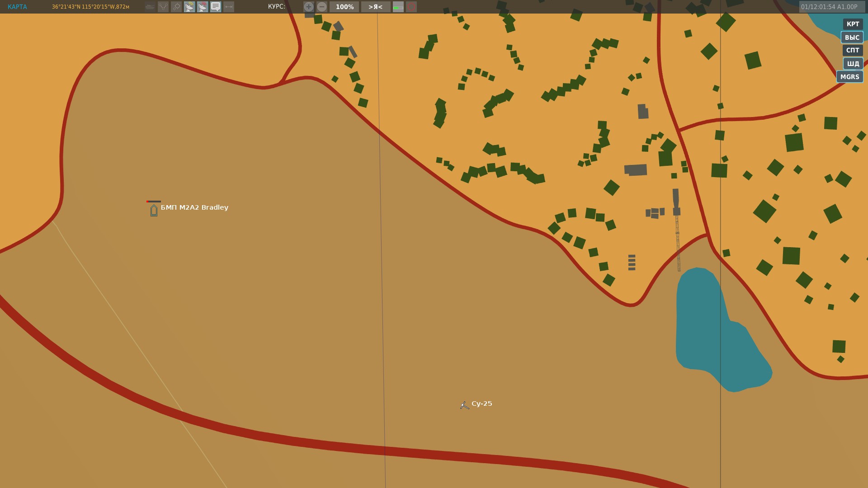Click the mission time display 01/12:01:54

[x=832, y=7]
